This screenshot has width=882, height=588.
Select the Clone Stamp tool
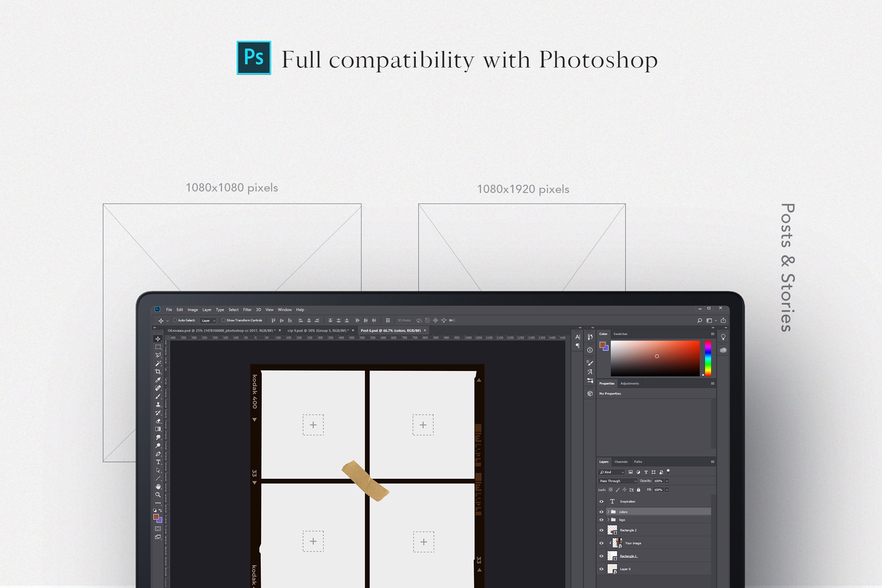click(158, 404)
